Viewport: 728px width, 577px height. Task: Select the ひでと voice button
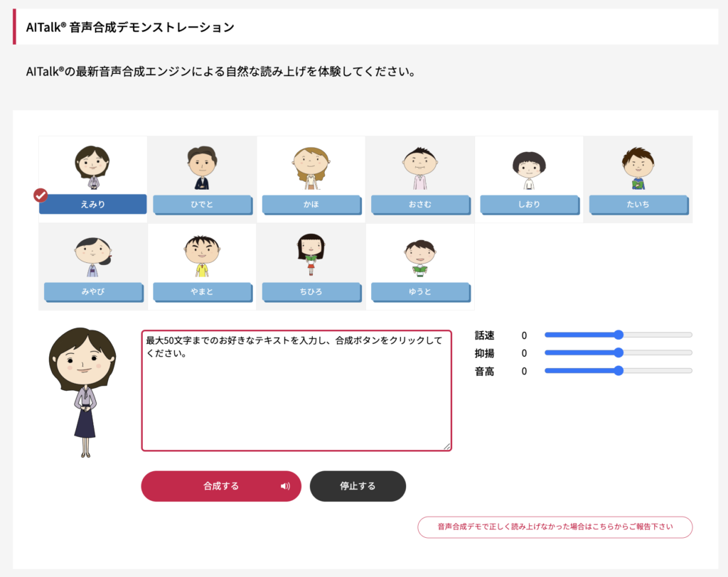(x=202, y=204)
